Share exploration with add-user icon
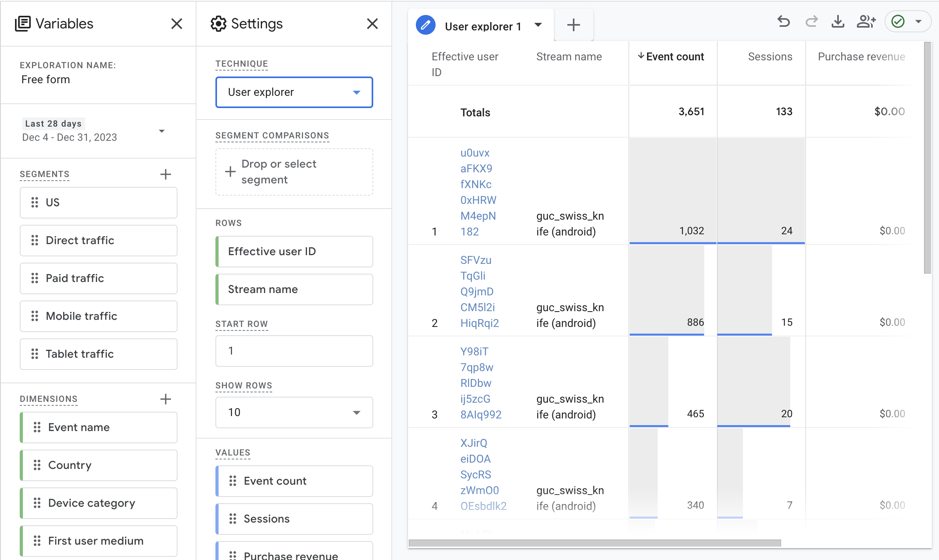 [866, 22]
